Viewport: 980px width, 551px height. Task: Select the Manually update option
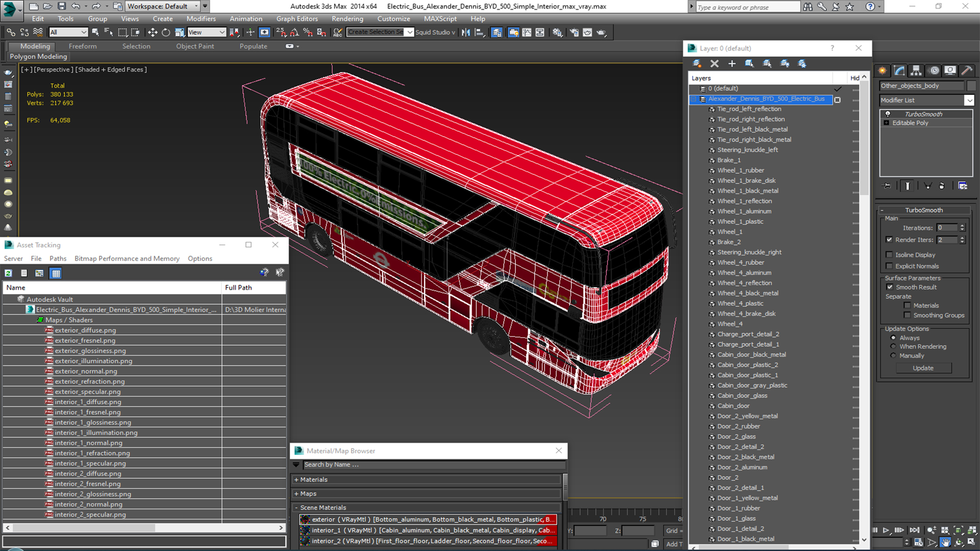893,356
